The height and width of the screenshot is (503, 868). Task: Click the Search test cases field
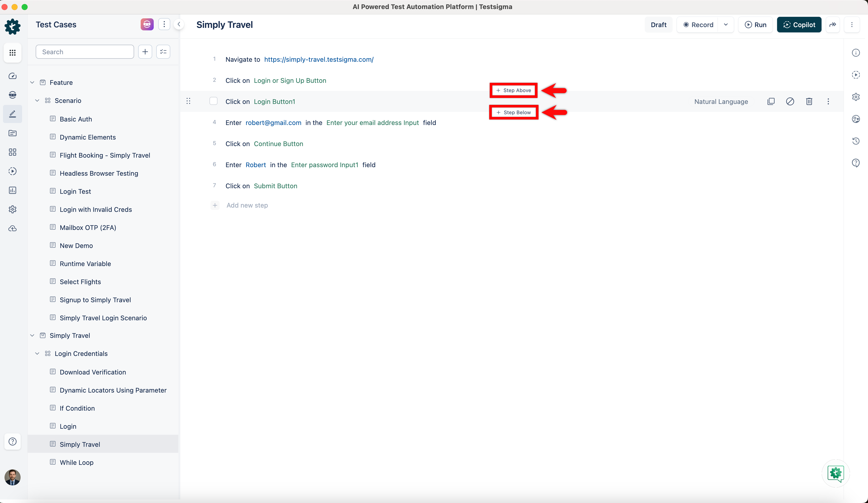point(85,52)
